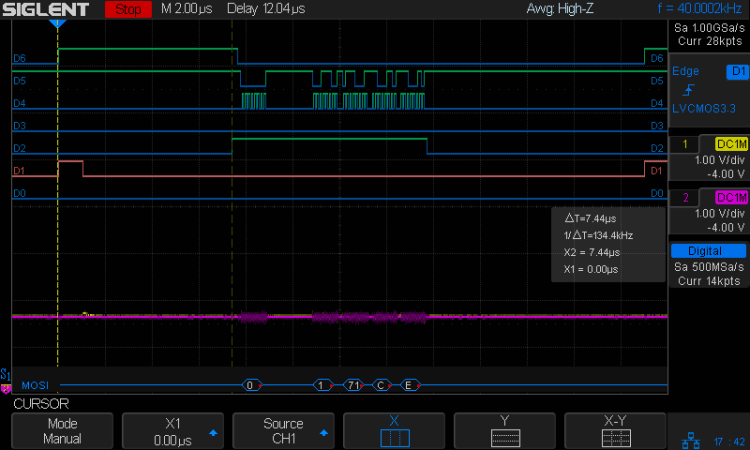The image size is (750, 450).
Task: Click the CURSOR menu title
Action: [41, 404]
